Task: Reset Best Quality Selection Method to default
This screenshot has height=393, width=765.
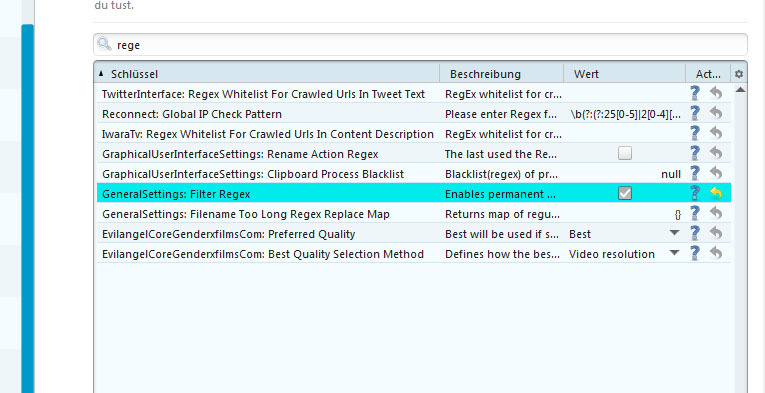Action: click(x=716, y=254)
